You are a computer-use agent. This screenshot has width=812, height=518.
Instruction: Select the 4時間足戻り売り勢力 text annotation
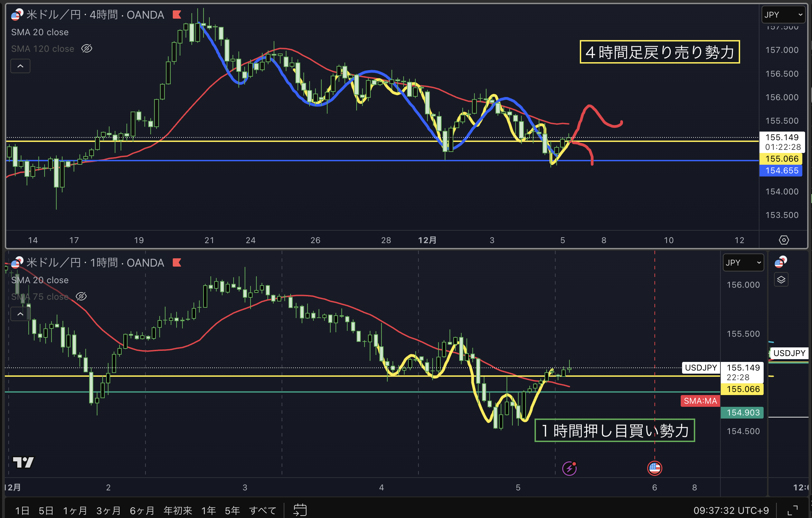659,52
